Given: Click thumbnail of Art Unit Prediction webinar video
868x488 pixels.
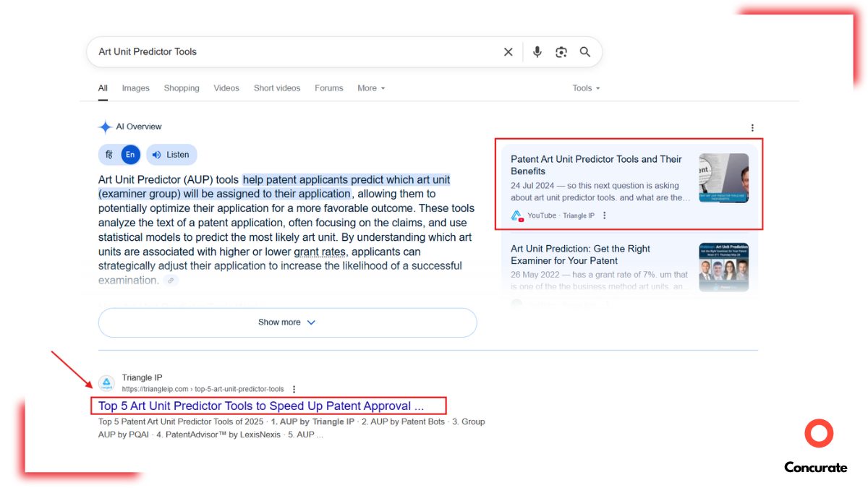Looking at the screenshot, I should click(723, 267).
